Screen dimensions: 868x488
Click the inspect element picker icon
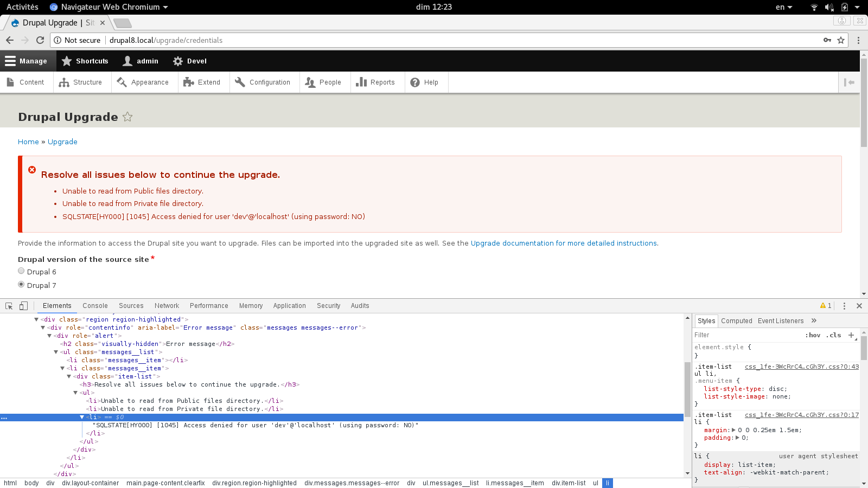click(9, 306)
